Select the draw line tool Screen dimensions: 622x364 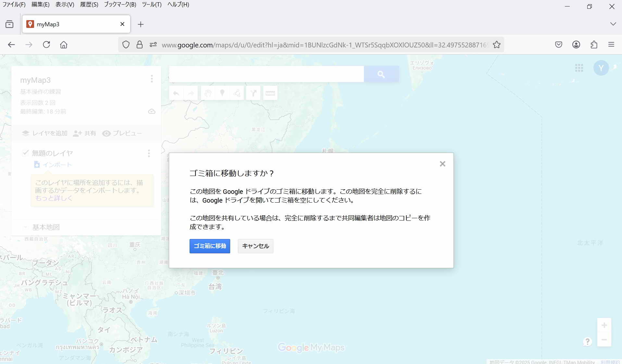click(x=237, y=93)
